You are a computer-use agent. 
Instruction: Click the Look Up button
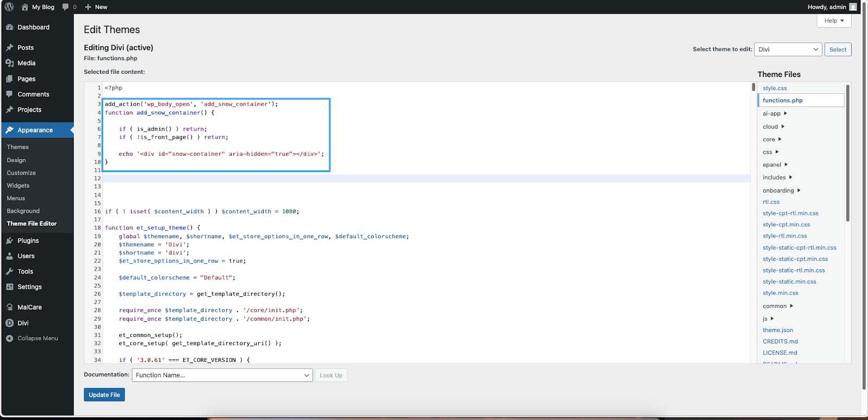click(331, 375)
